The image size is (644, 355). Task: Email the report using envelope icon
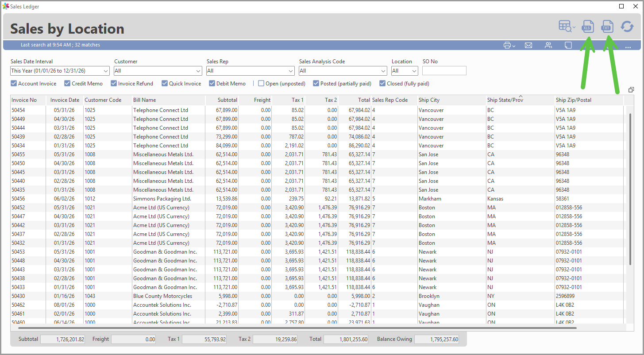528,45
